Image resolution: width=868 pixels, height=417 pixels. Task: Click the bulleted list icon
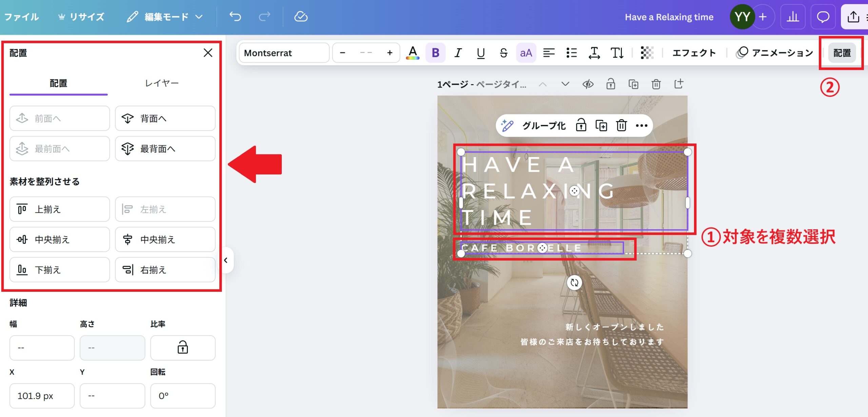572,53
